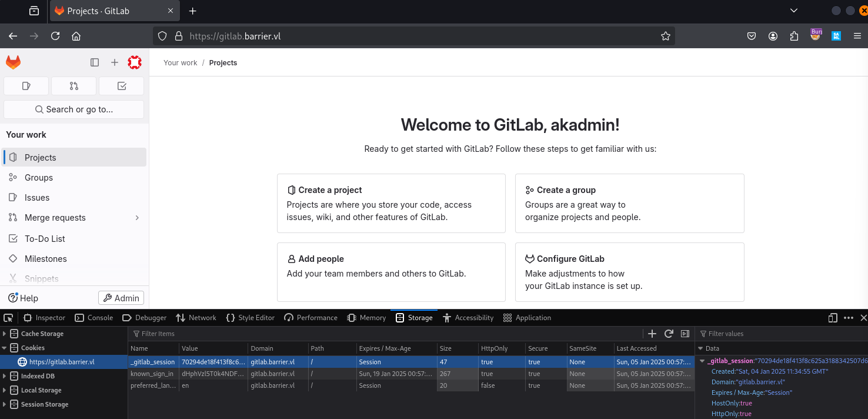Screen dimensions: 868x419
Task: Reload the page with the refresh icon
Action: coord(55,36)
